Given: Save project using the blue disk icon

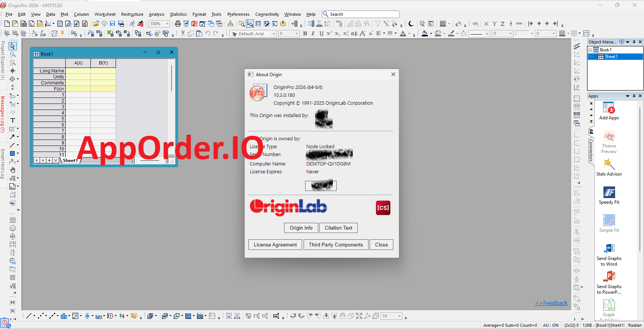Looking at the screenshot, I should (112, 24).
